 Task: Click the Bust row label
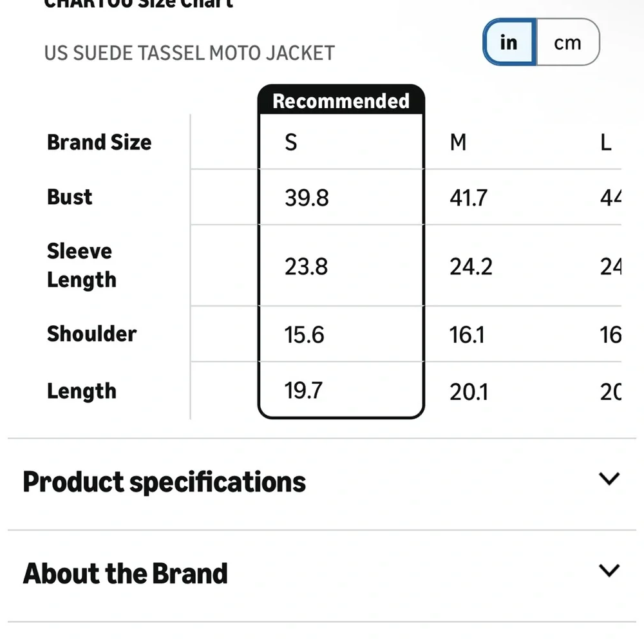(70, 196)
